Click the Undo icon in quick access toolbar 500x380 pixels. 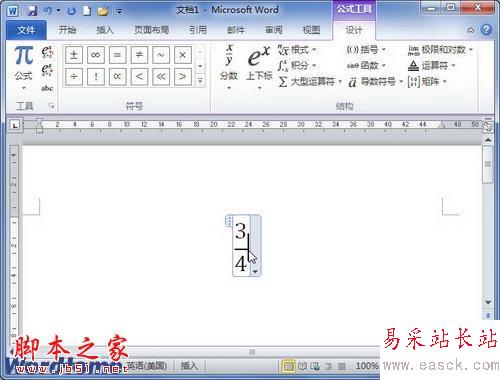point(47,11)
